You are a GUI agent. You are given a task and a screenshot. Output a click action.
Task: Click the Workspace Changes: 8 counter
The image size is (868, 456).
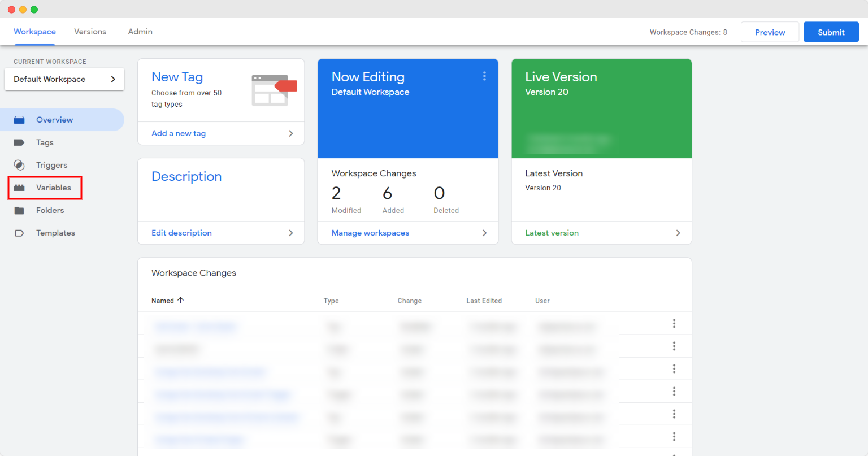coord(688,32)
